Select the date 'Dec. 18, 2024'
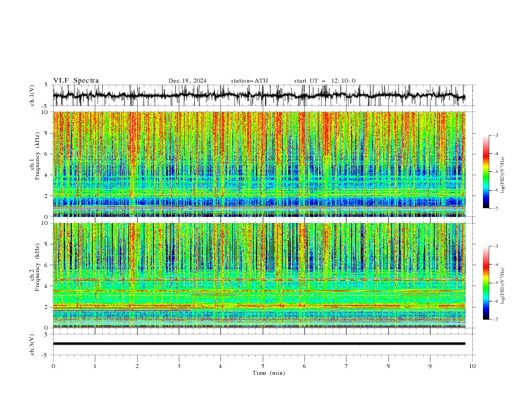 pos(187,81)
